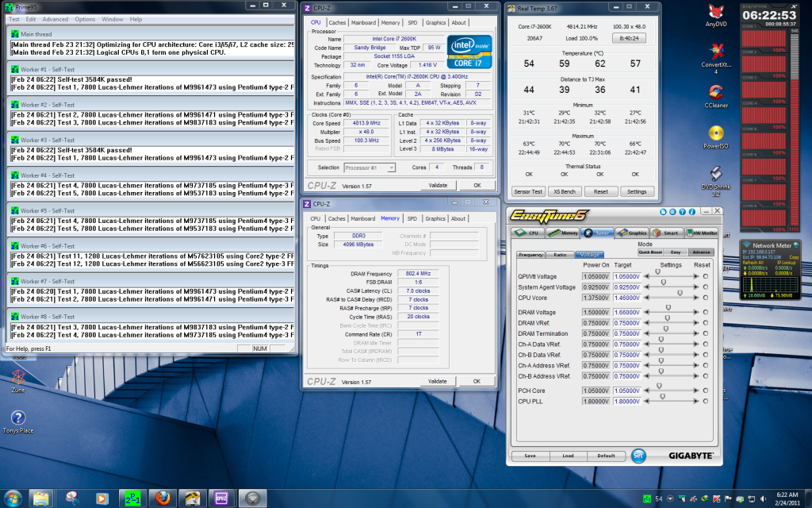Viewport: 812px width, 508px height.
Task: Click Load in EasyTune6
Action: [x=568, y=456]
